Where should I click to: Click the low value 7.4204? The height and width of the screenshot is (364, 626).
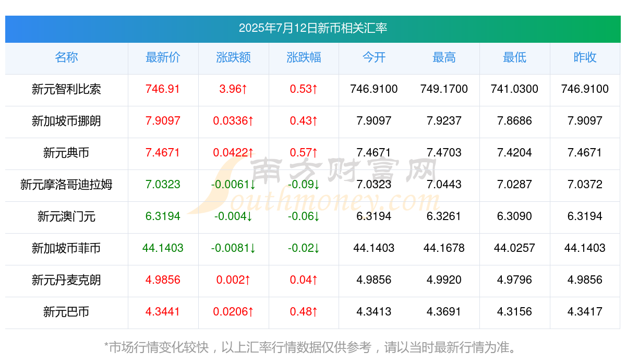tap(514, 153)
